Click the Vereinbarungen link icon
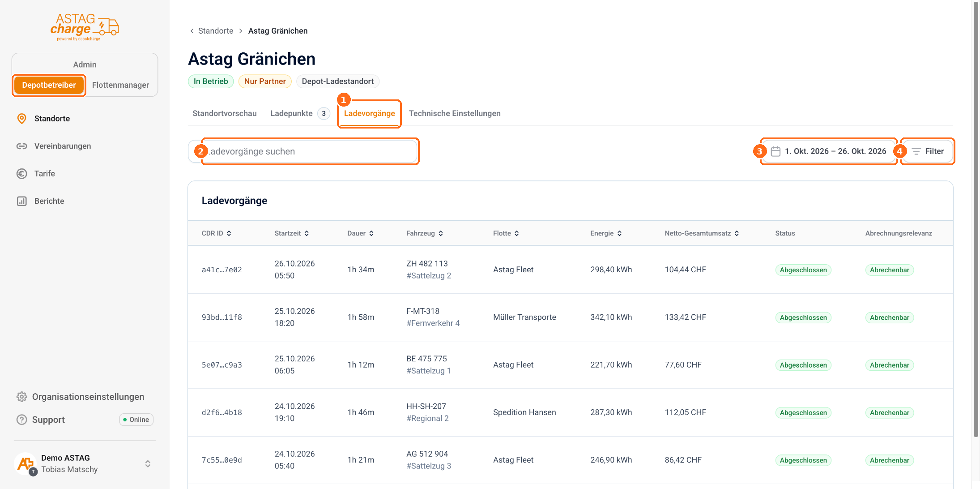The image size is (980, 489). (x=21, y=146)
